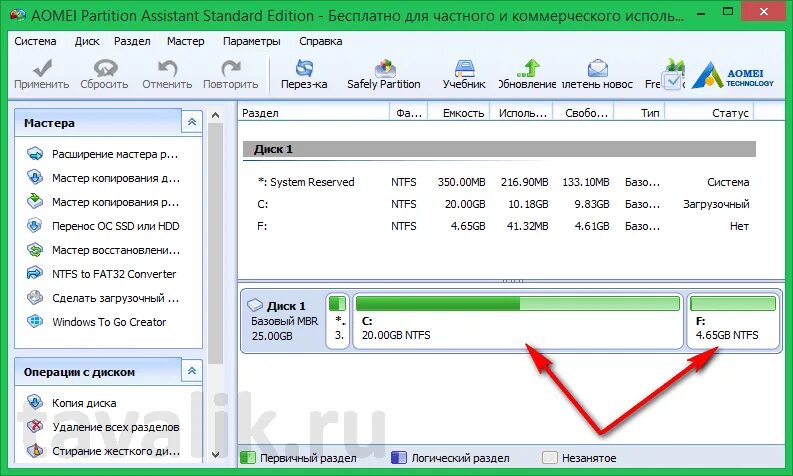Open the Диск menu
793x476 pixels.
pyautogui.click(x=87, y=41)
